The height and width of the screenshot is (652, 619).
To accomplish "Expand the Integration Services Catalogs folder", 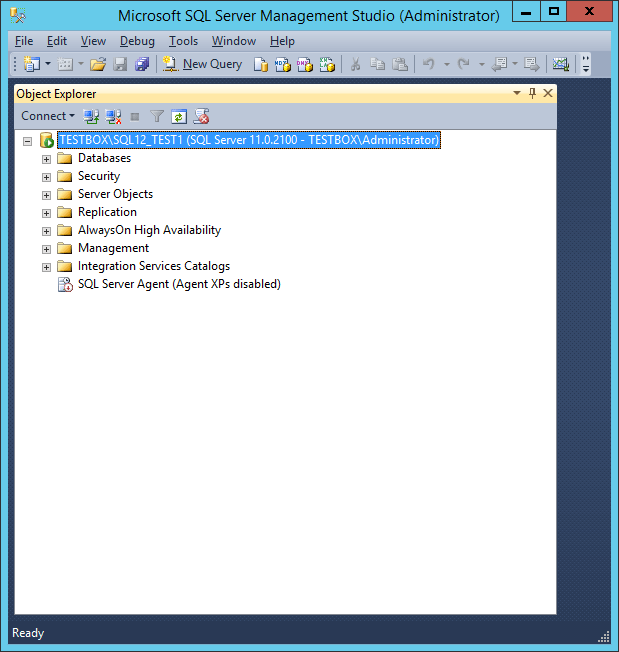I will click(47, 267).
